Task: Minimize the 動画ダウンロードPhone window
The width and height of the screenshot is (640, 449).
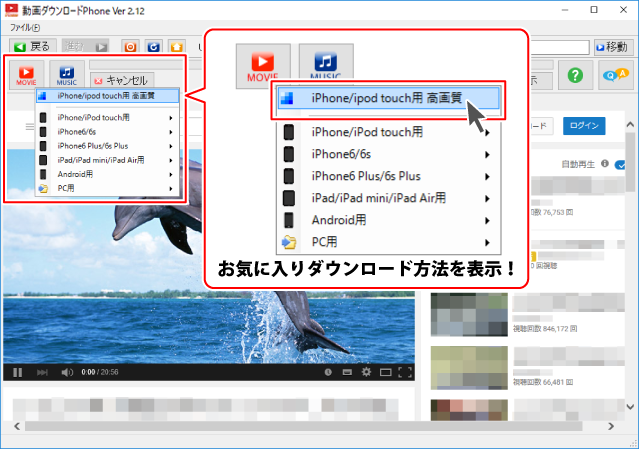Action: tap(565, 10)
